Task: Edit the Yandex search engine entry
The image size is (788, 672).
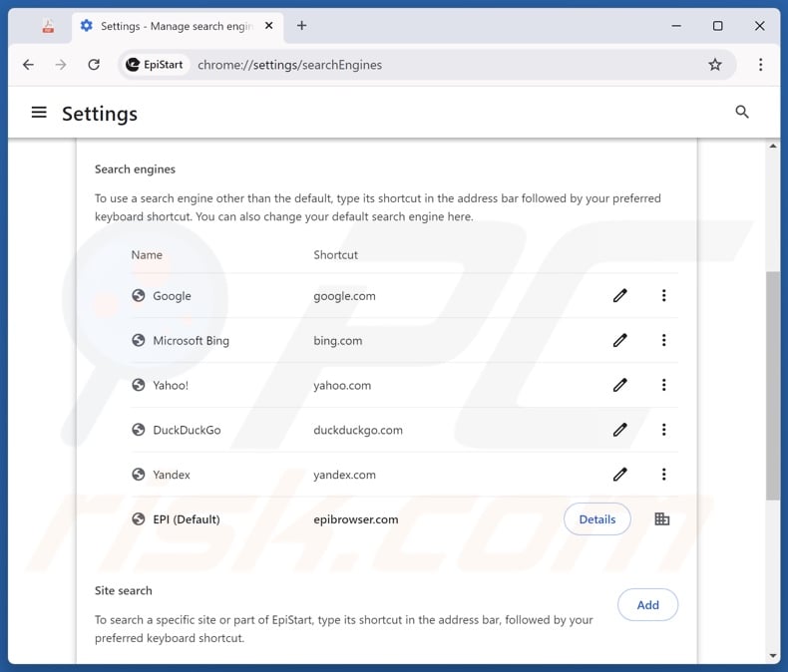Action: pyautogui.click(x=620, y=475)
